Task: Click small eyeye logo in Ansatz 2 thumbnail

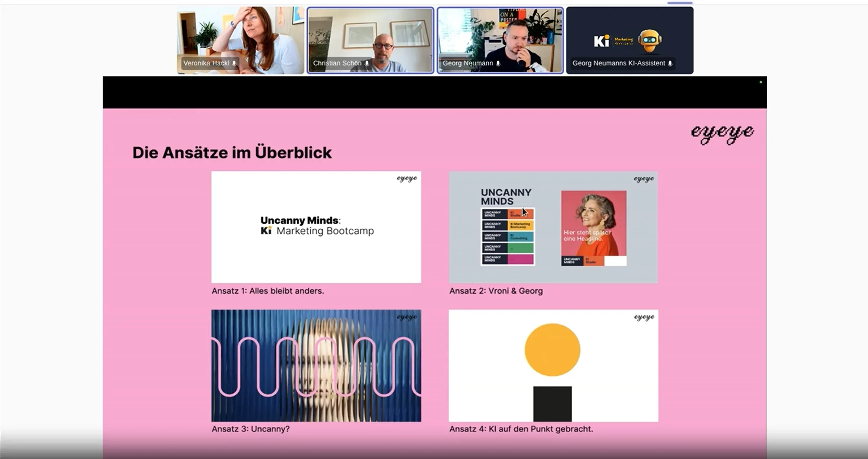Action: [644, 179]
